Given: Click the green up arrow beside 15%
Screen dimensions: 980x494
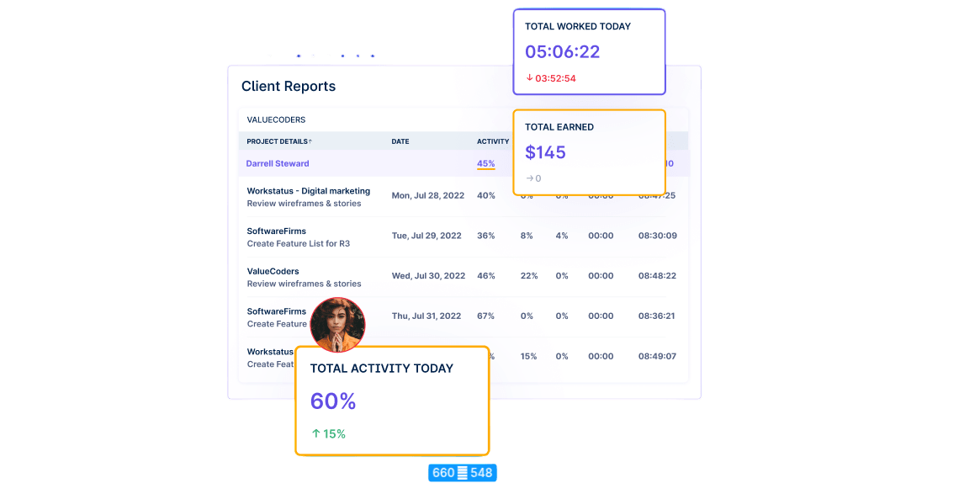Looking at the screenshot, I should [x=316, y=434].
